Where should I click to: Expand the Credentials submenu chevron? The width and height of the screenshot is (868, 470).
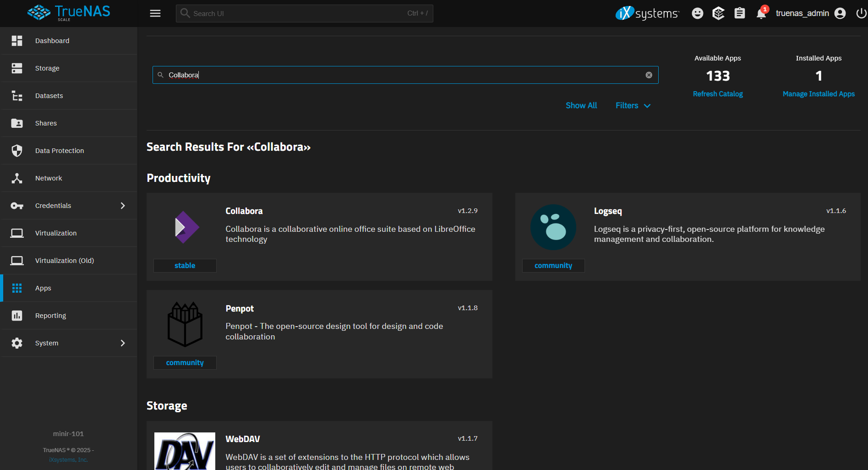click(x=123, y=206)
